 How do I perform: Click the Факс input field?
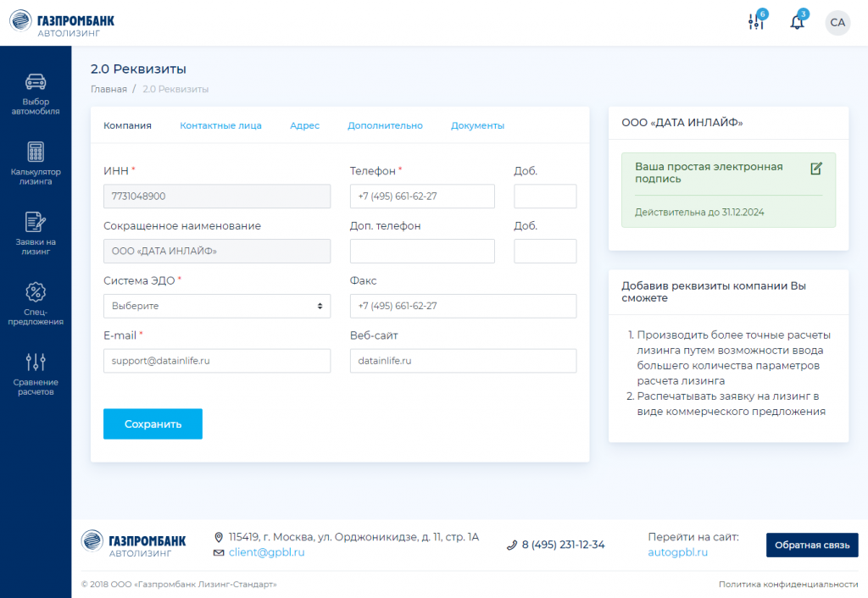(464, 306)
